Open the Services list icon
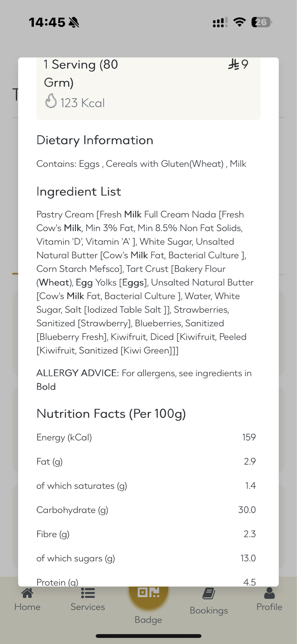Screen dimensions: 297x644 [x=88, y=593]
